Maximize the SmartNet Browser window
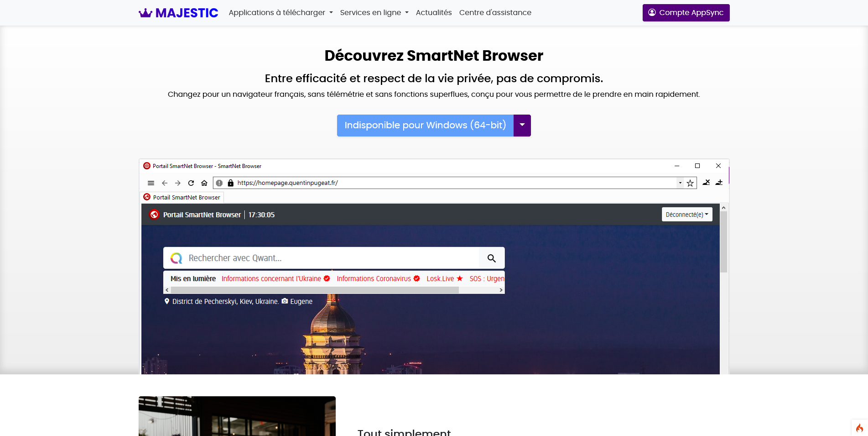This screenshot has height=436, width=868. pos(697,166)
